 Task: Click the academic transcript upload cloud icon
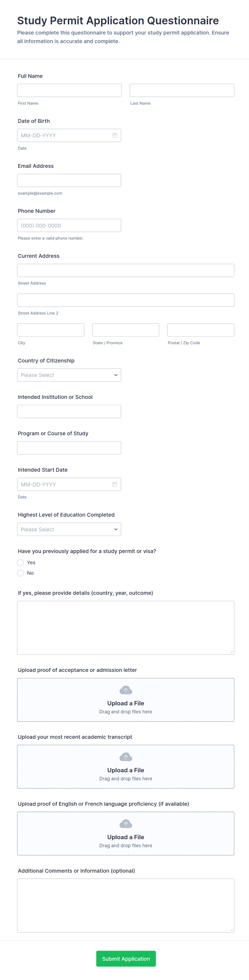click(x=126, y=757)
